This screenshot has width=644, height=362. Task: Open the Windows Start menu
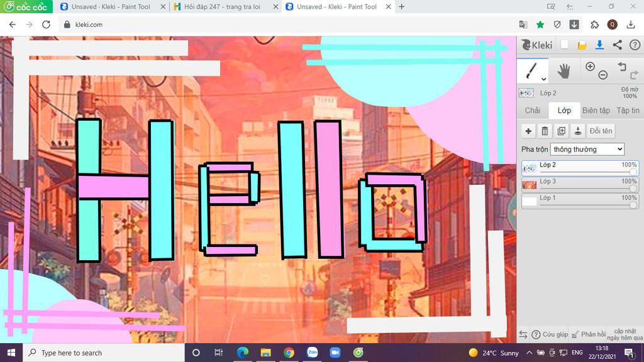pos(11,353)
